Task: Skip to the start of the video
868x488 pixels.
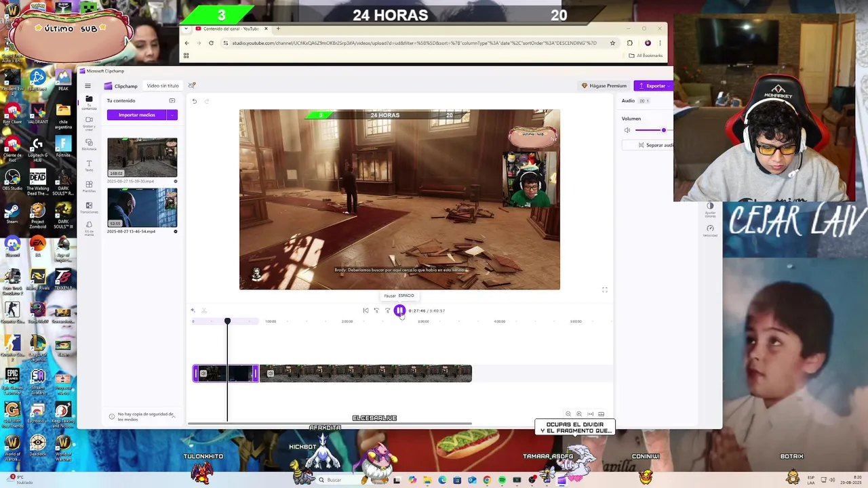Action: click(366, 310)
